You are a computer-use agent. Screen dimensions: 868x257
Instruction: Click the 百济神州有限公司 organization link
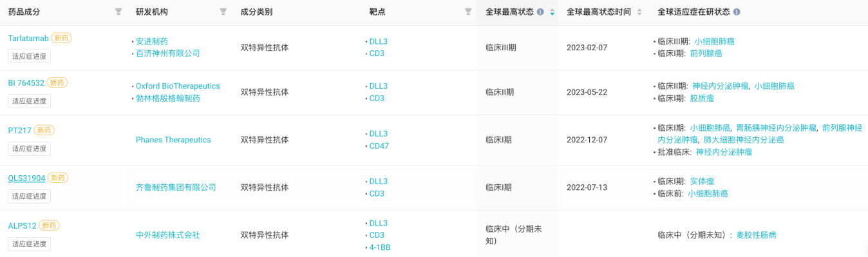coord(168,53)
